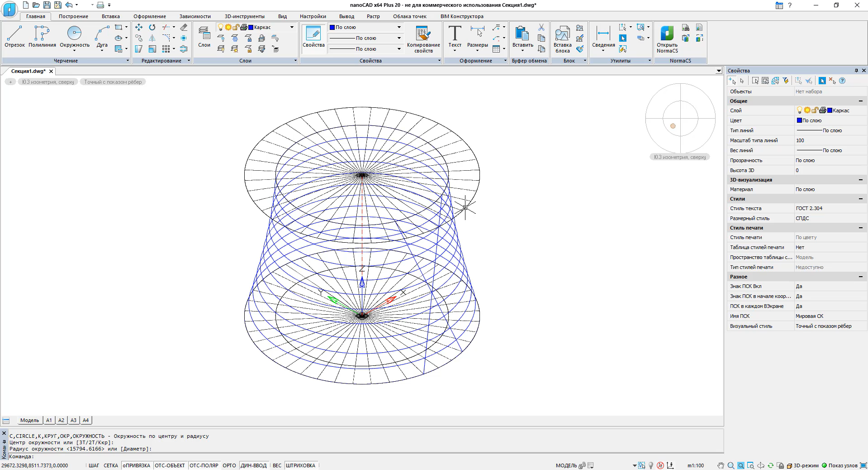Viewport: 868px width, 470px height.
Task: Click the Quick select icon in Свойства panel
Action: click(x=786, y=81)
